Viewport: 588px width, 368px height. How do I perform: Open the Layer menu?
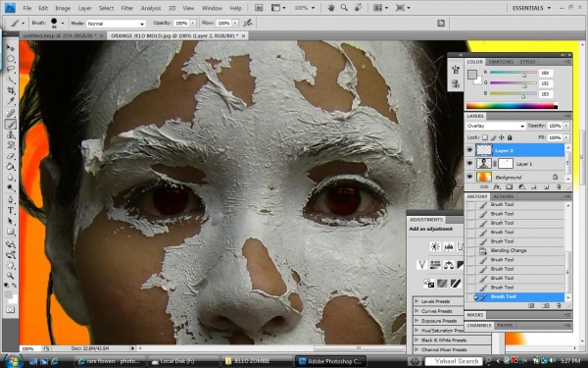[x=84, y=8]
